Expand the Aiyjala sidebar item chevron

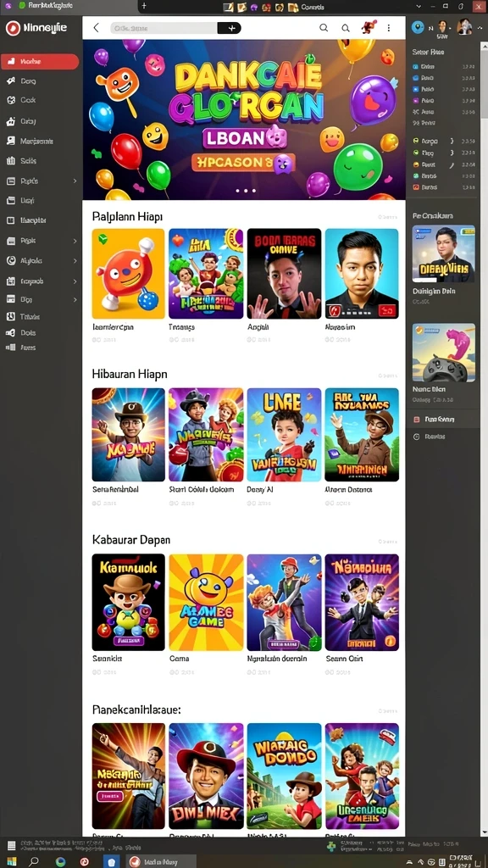75,261
